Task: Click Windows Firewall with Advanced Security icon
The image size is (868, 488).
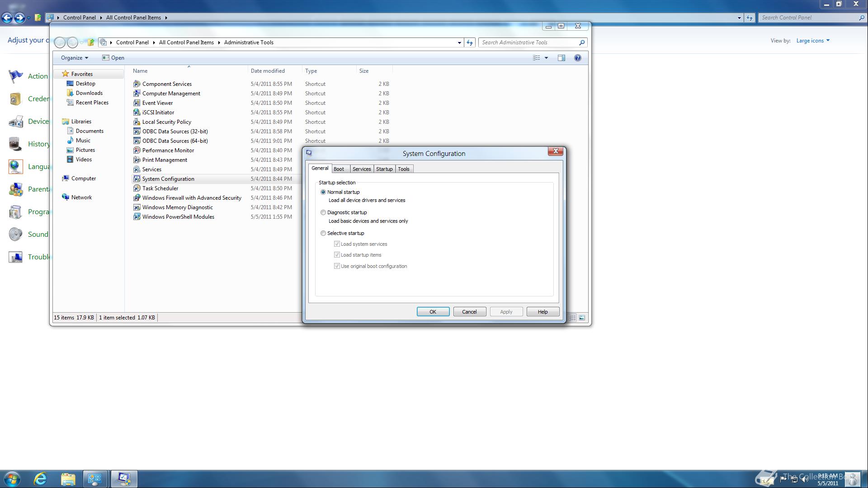Action: tap(137, 198)
